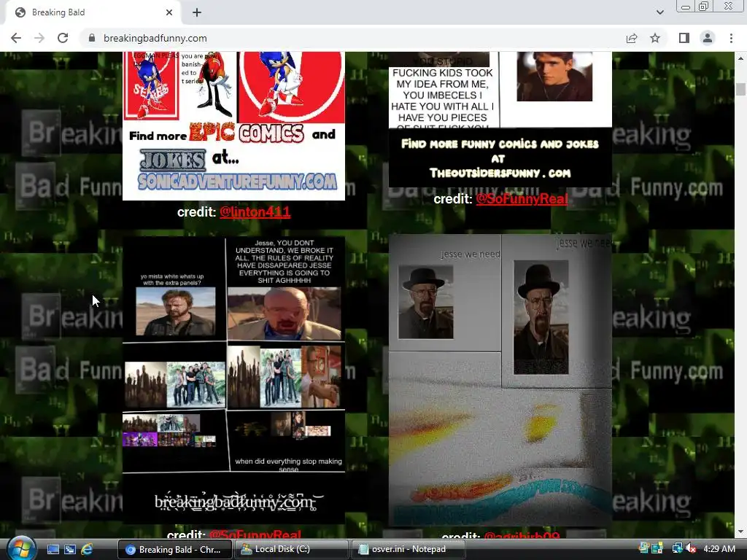Switch to osver.ini Notepad window
747x560 pixels.
click(x=409, y=550)
